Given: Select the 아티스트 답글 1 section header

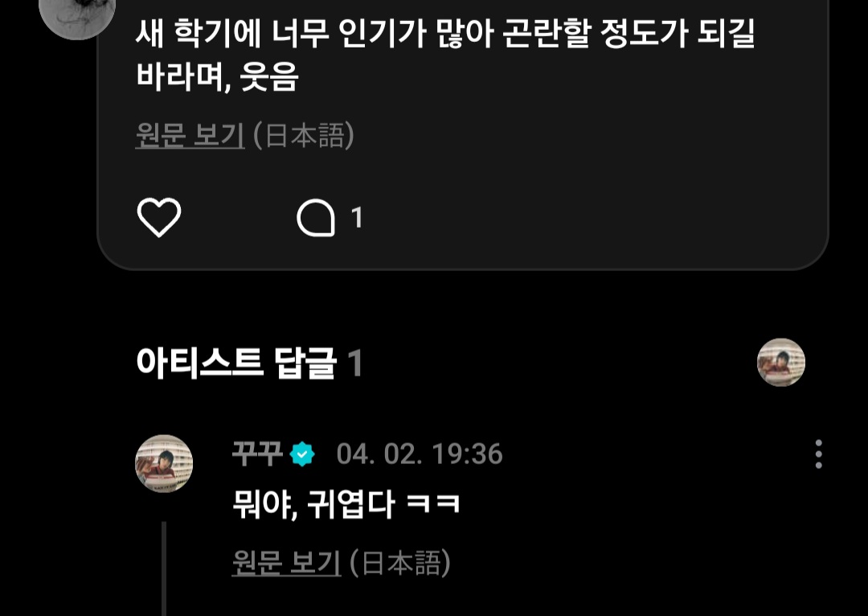Looking at the screenshot, I should coord(249,363).
